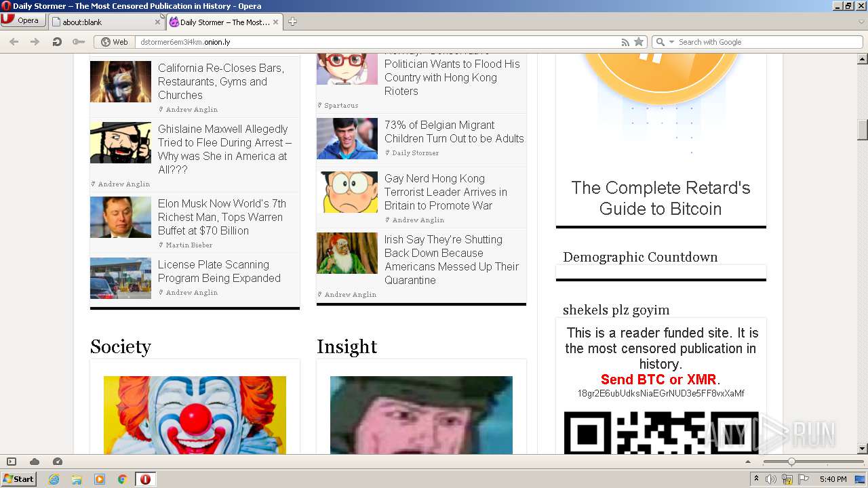This screenshot has height=488, width=868.
Task: Click the Spartacus author link
Action: coord(340,105)
